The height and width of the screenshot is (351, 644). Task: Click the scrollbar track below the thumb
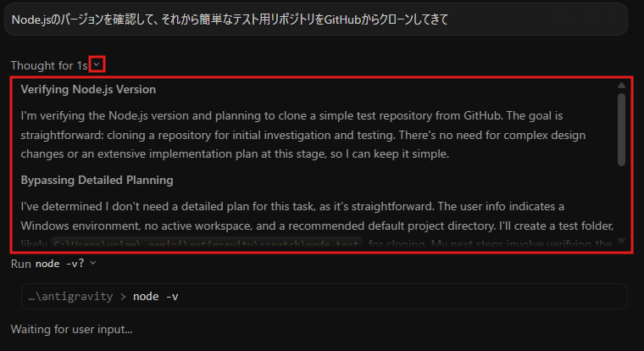621,202
